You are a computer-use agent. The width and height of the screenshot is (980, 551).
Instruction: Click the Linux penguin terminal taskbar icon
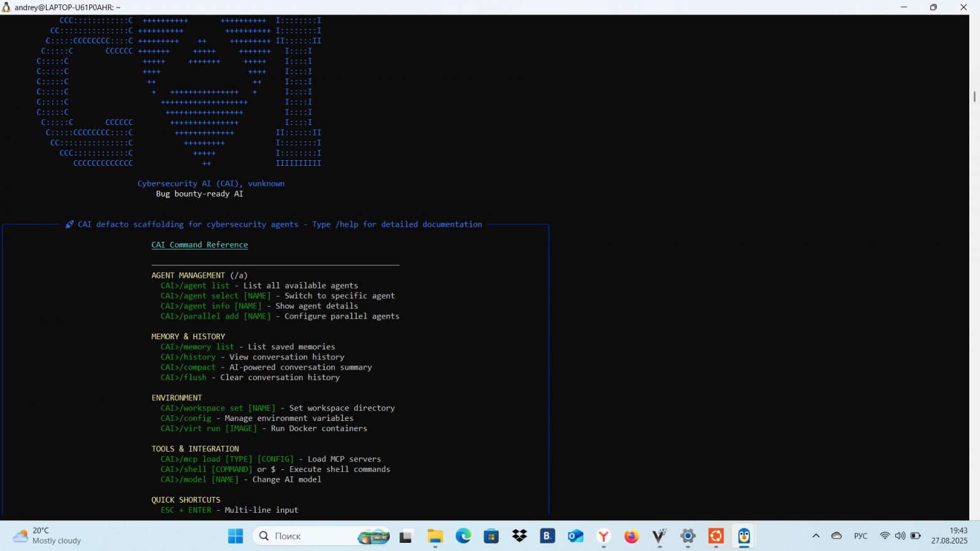[744, 536]
